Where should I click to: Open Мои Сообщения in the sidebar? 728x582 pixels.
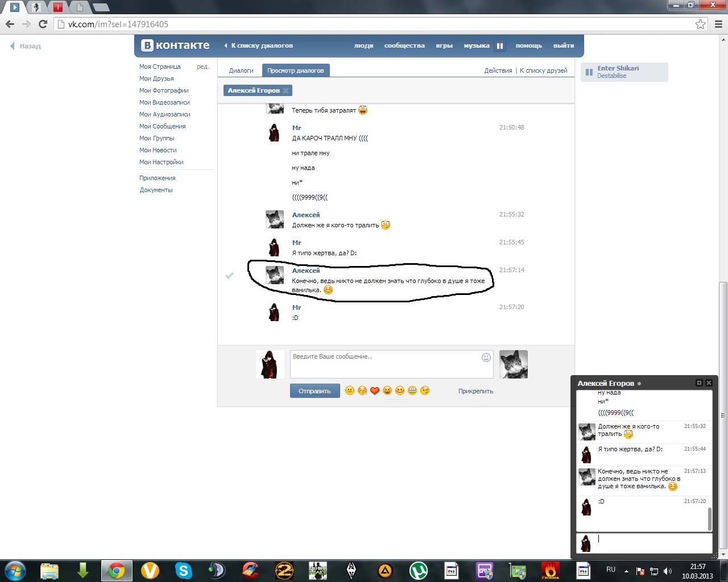163,126
